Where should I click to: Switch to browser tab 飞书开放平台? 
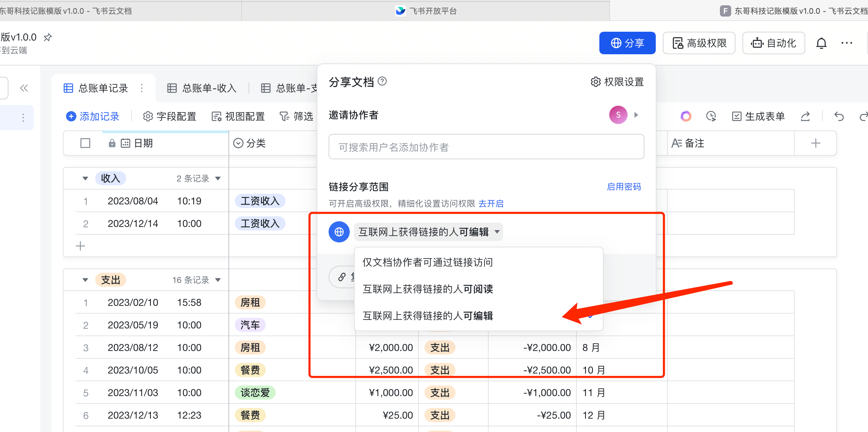coord(426,11)
